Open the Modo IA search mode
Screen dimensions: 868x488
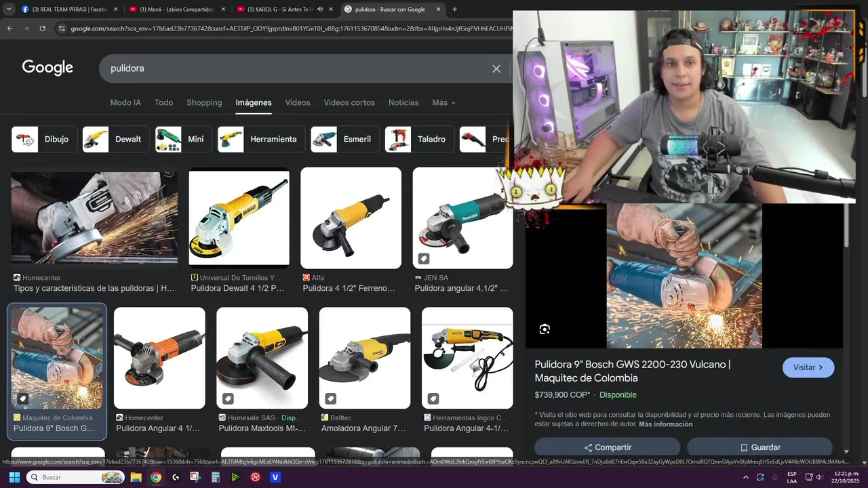pos(125,102)
